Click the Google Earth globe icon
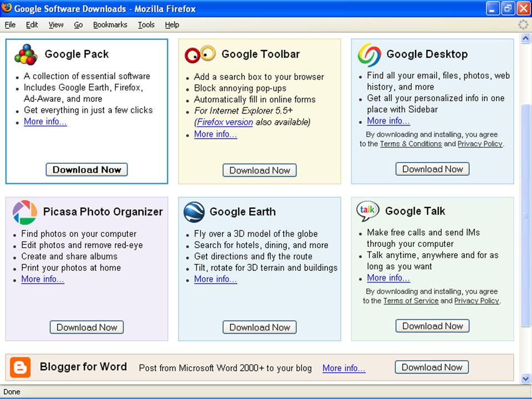This screenshot has width=532, height=399. coord(194,212)
